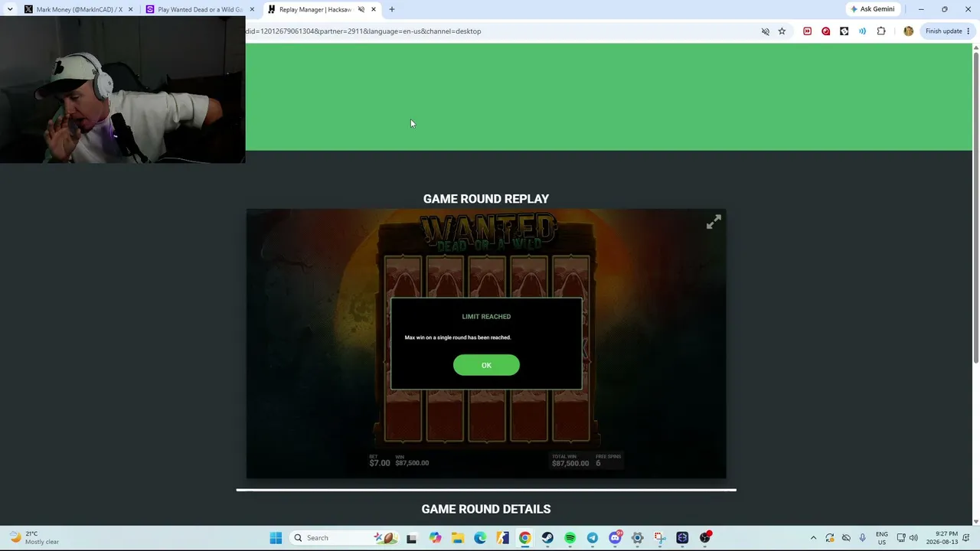Close the Replay Manager tab
This screenshot has width=980, height=551.
(374, 9)
